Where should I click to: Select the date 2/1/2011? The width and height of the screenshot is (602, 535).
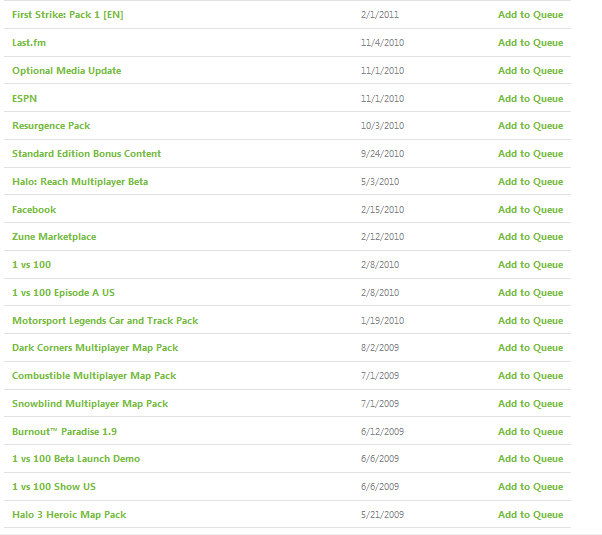[380, 15]
